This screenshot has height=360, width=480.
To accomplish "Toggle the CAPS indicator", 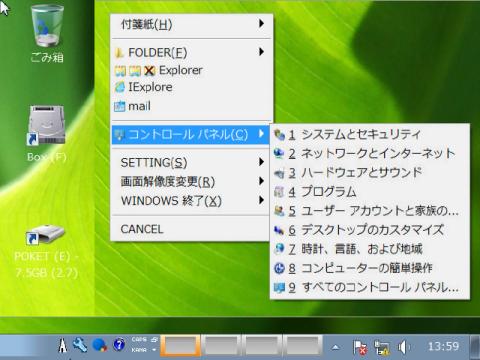I will [139, 339].
